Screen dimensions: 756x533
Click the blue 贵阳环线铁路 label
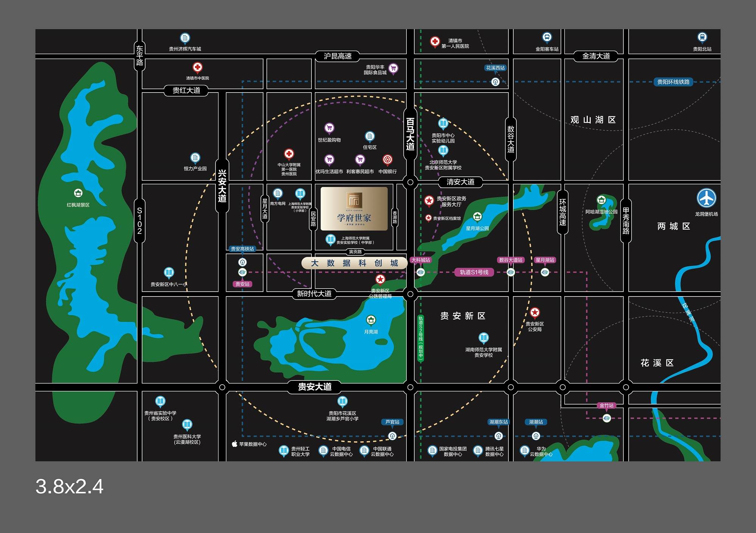point(673,82)
